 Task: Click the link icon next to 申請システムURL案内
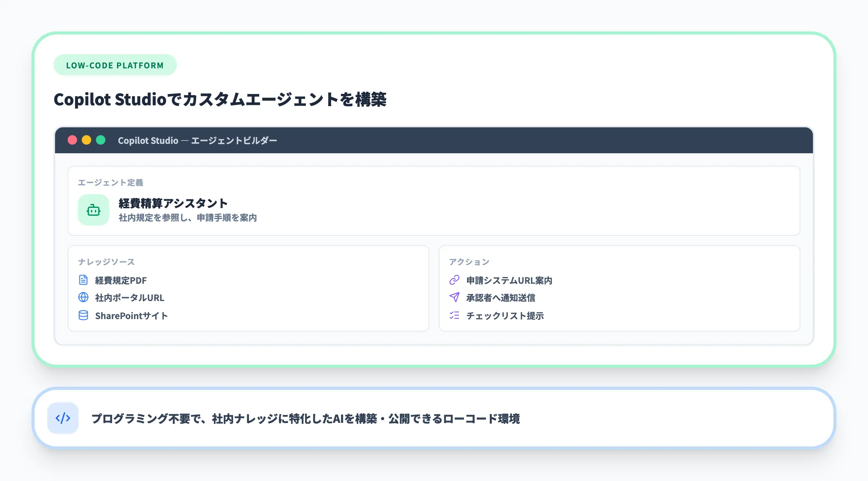(454, 280)
